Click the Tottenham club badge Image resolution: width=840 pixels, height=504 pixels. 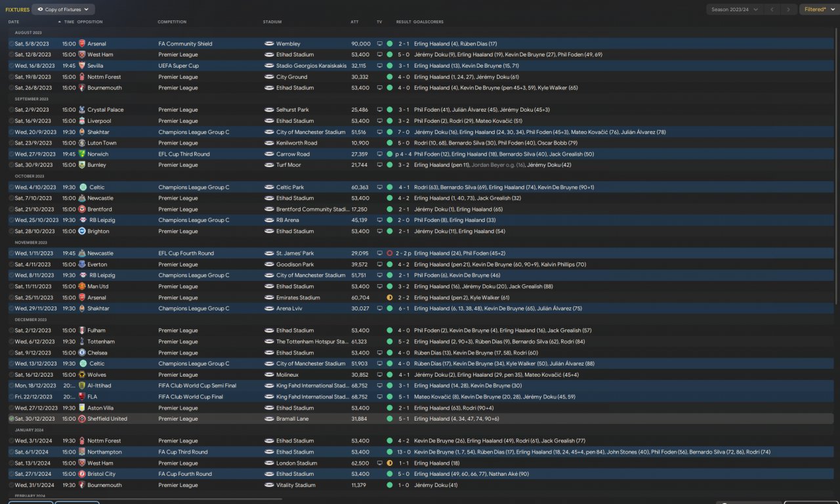82,341
